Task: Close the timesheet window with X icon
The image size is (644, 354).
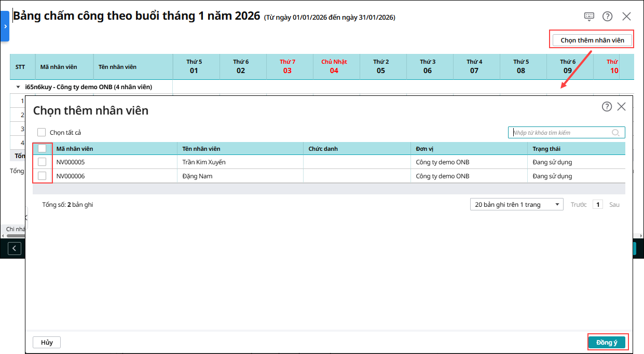Action: 626,16
